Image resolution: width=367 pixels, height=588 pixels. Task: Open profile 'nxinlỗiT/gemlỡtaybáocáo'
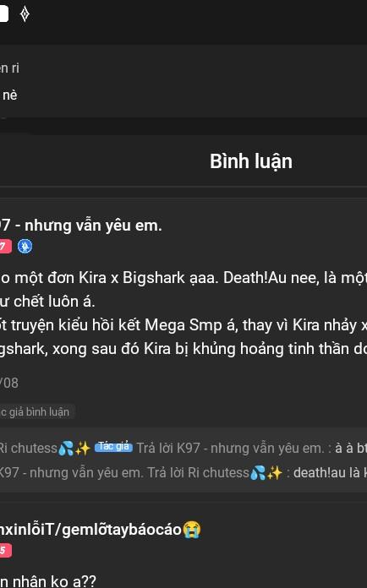tap(90, 529)
